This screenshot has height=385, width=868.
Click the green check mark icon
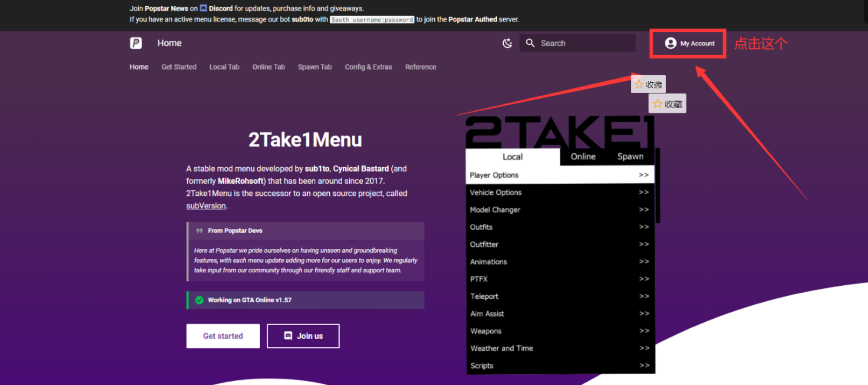pyautogui.click(x=199, y=300)
